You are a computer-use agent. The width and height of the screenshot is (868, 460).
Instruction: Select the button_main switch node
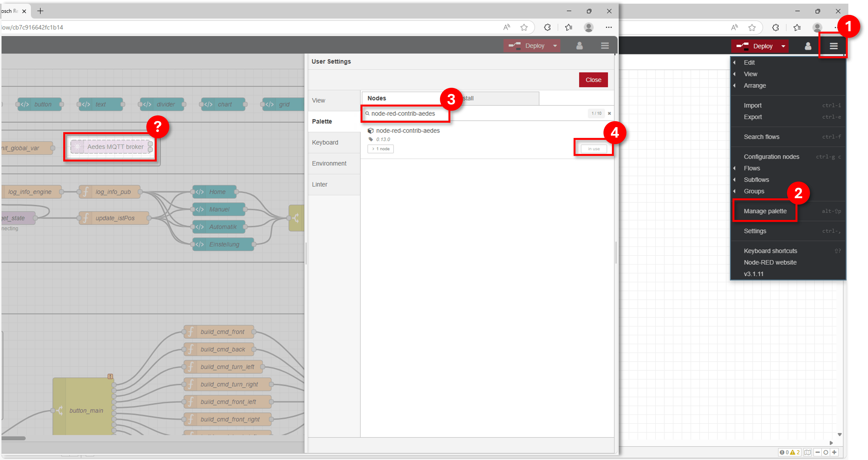tap(83, 406)
